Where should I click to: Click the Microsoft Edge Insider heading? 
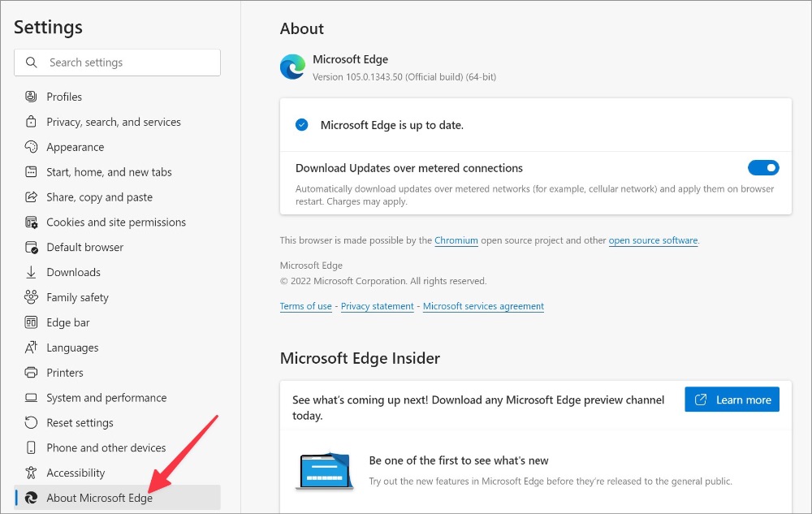tap(360, 358)
